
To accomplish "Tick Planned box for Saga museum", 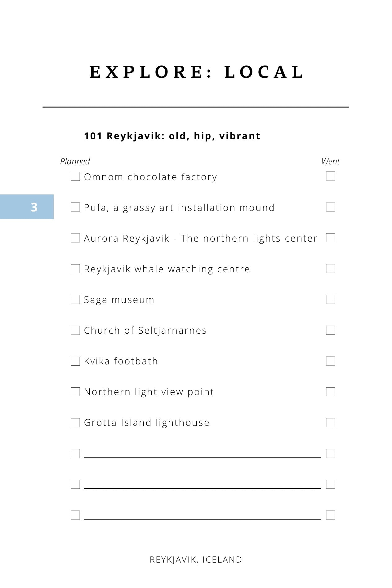I will click(75, 299).
